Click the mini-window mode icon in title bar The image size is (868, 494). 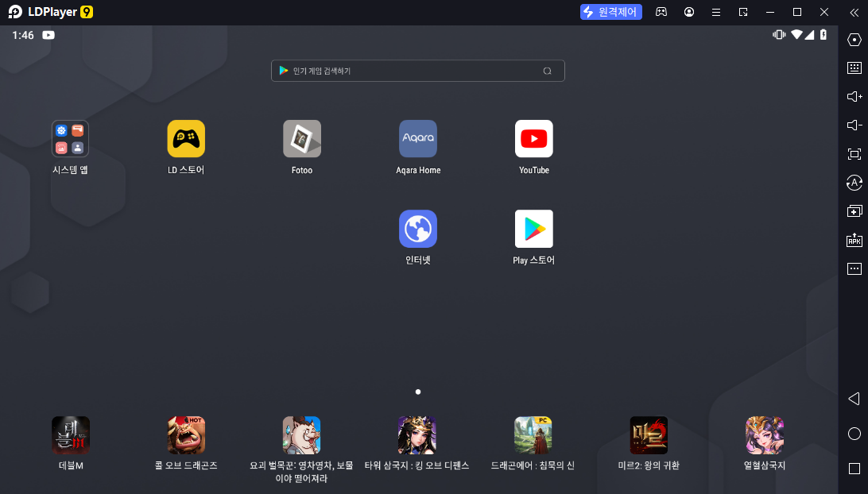[743, 12]
